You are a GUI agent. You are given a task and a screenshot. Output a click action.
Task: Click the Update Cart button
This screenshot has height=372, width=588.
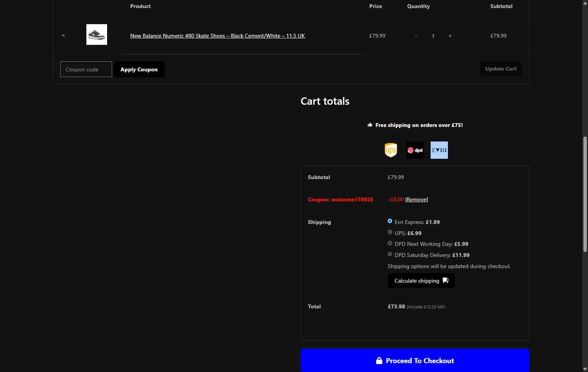pyautogui.click(x=501, y=69)
